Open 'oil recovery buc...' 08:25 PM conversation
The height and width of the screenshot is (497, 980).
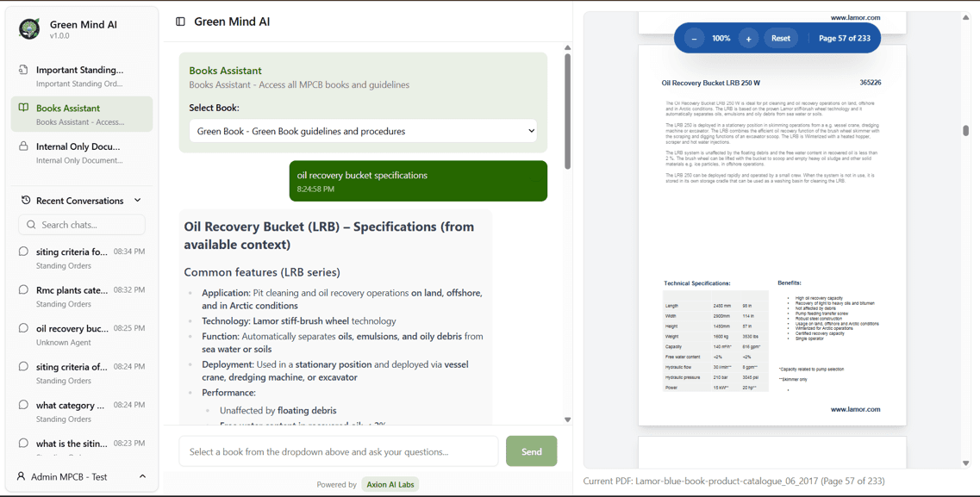81,335
